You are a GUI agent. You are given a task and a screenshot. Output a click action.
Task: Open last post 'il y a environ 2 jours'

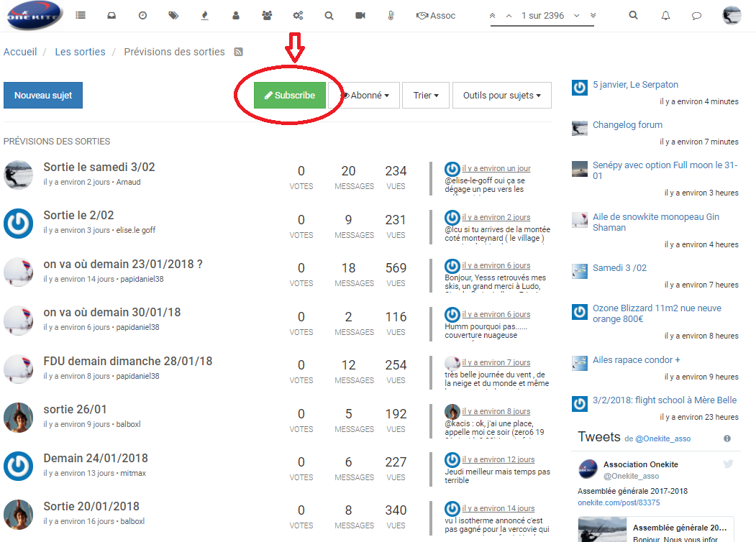(496, 217)
